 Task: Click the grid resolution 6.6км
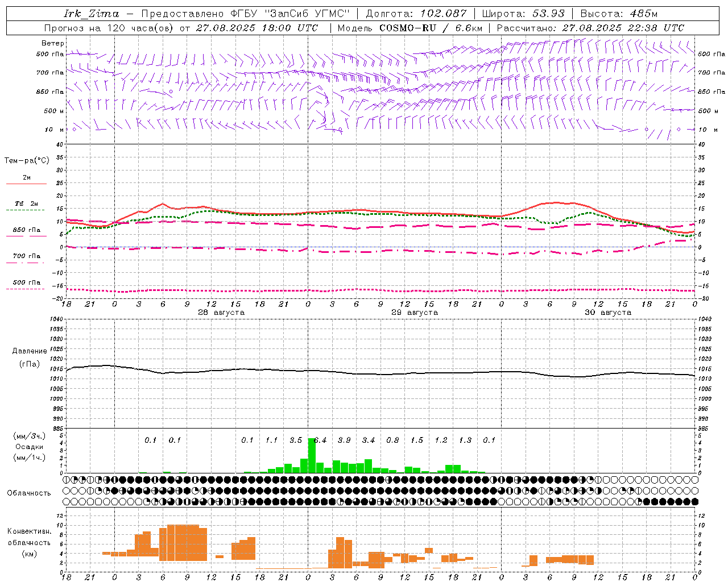tap(469, 28)
